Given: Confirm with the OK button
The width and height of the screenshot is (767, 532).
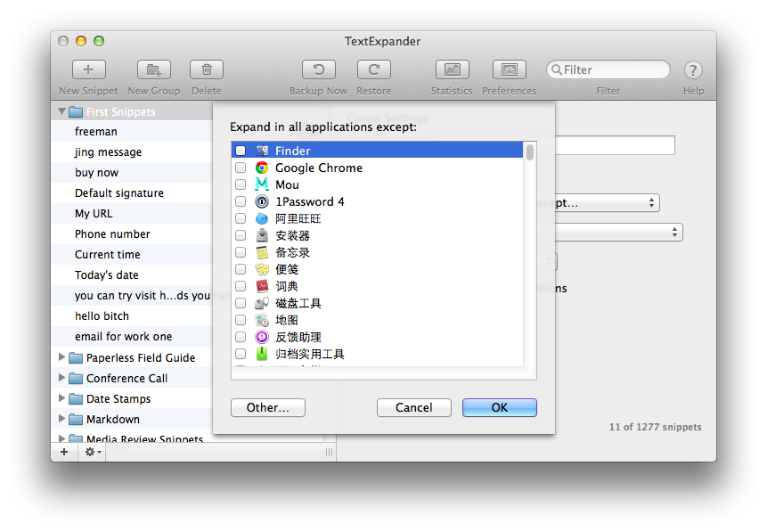Looking at the screenshot, I should click(500, 407).
